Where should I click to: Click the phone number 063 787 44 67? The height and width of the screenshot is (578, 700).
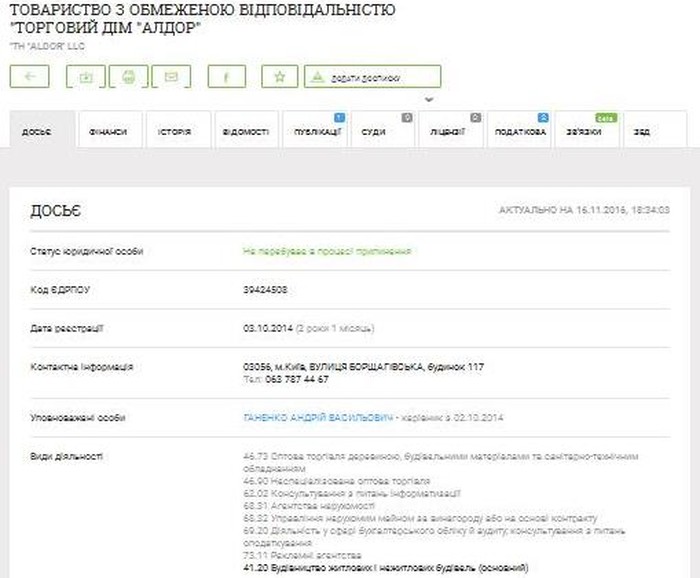point(297,379)
